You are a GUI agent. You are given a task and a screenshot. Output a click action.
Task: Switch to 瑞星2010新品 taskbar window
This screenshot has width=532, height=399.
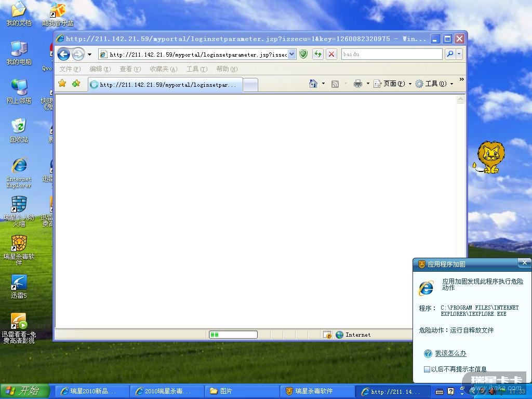(x=91, y=391)
